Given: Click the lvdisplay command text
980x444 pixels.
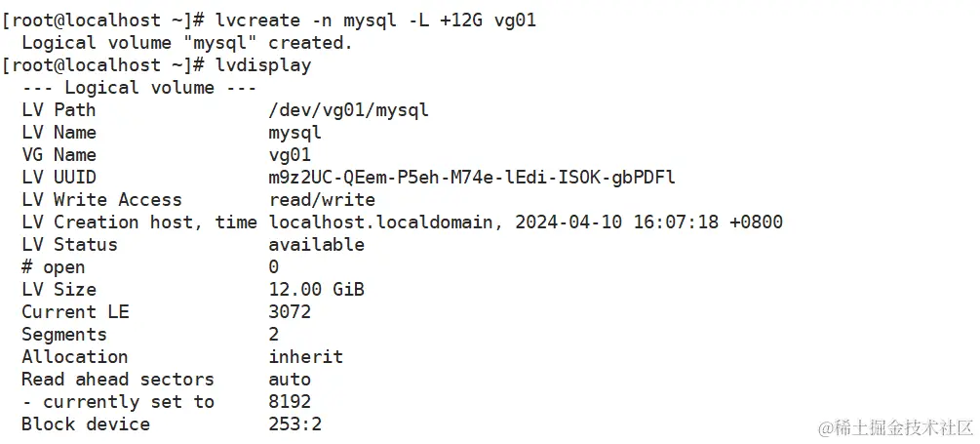Looking at the screenshot, I should click(x=262, y=64).
